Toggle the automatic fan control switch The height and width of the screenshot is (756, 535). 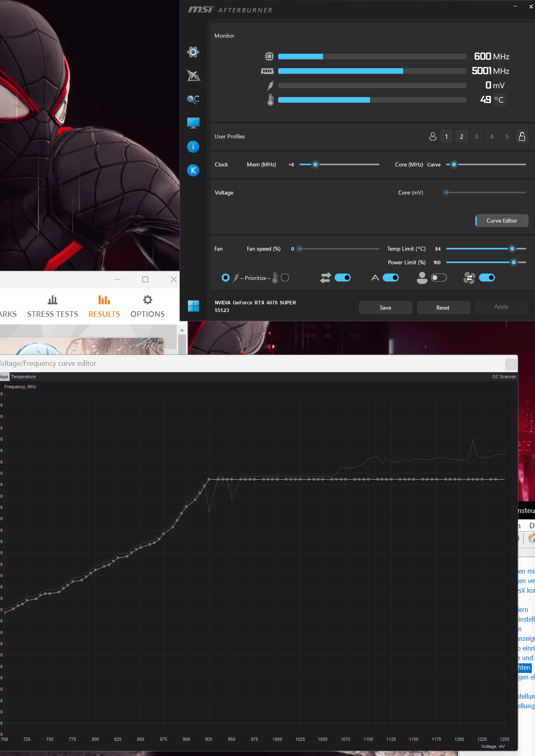[x=391, y=278]
